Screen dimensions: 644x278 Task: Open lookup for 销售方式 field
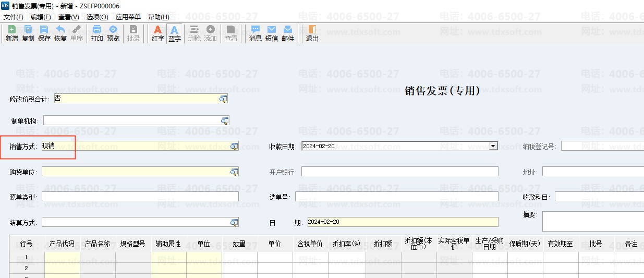[234, 147]
